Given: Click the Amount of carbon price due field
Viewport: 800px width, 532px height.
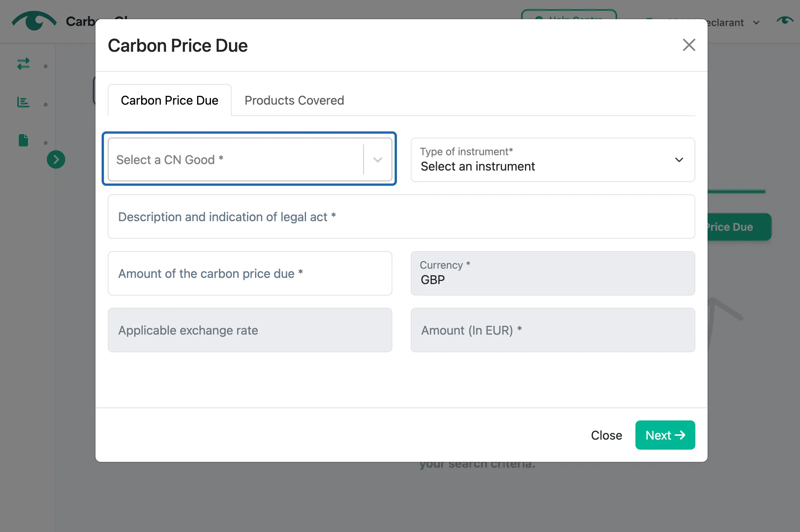Looking at the screenshot, I should pyautogui.click(x=250, y=273).
